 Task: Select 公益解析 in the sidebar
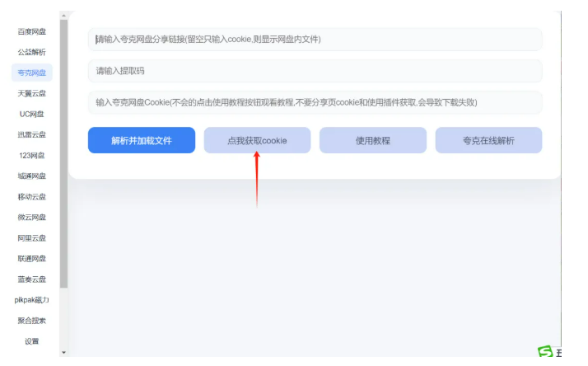tap(31, 52)
